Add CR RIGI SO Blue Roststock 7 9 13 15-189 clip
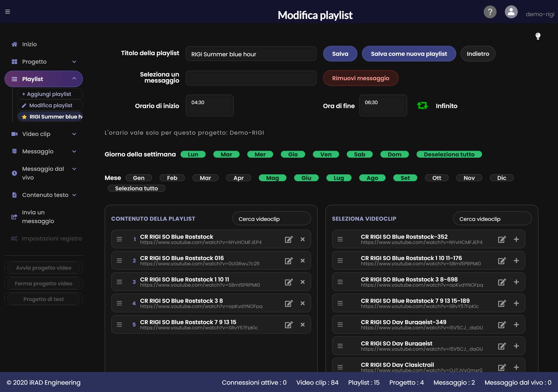 (x=516, y=303)
